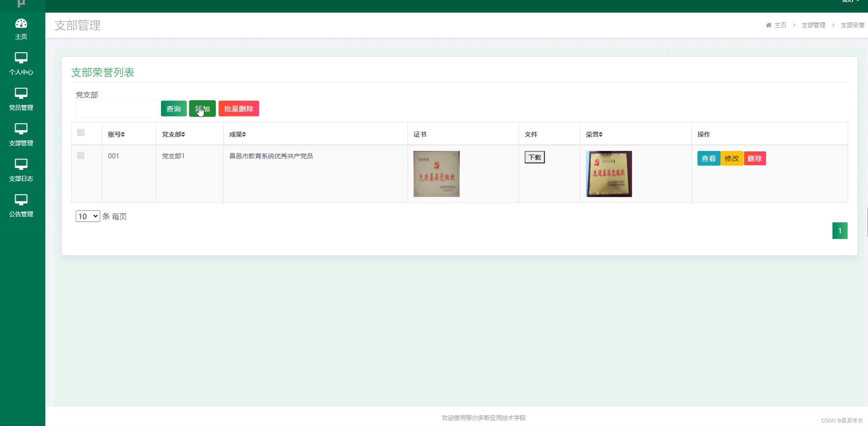The width and height of the screenshot is (868, 426).
Task: Click the home icon in breadcrumb
Action: tap(768, 25)
